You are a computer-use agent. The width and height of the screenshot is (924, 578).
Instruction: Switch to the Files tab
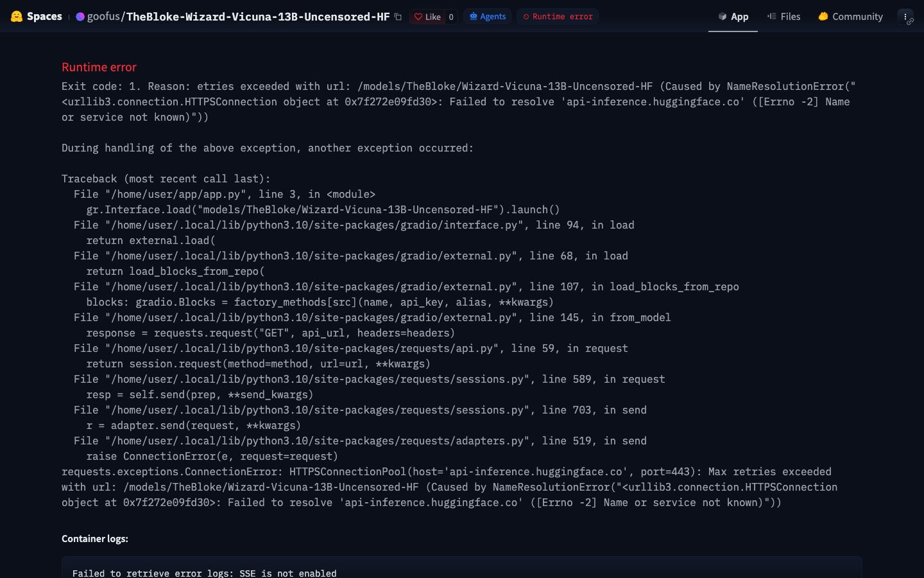(x=783, y=17)
